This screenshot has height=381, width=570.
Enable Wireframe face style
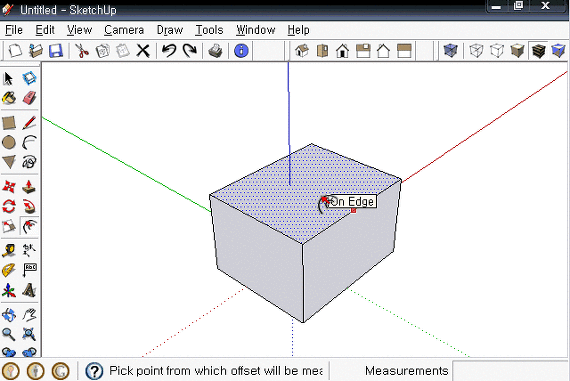click(476, 51)
